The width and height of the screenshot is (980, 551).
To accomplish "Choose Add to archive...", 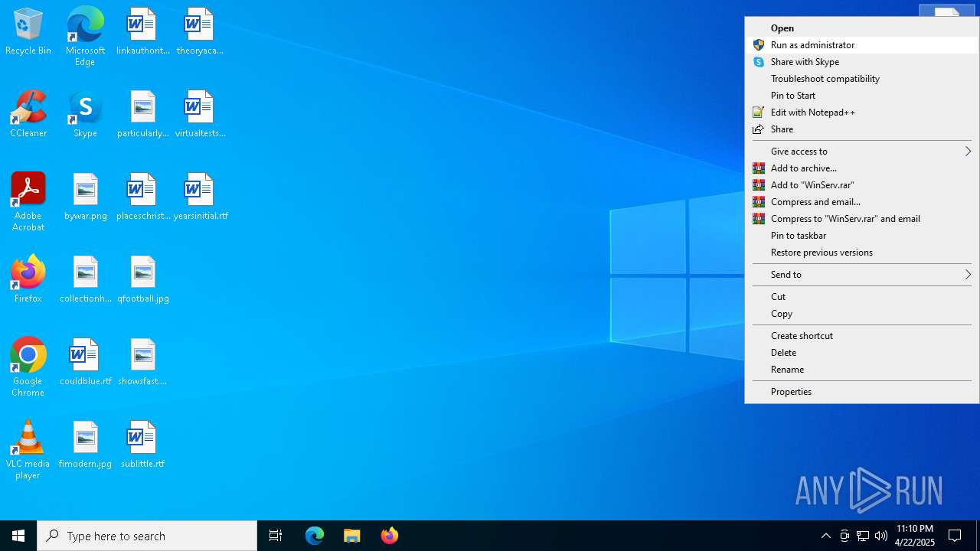I will click(x=862, y=168).
